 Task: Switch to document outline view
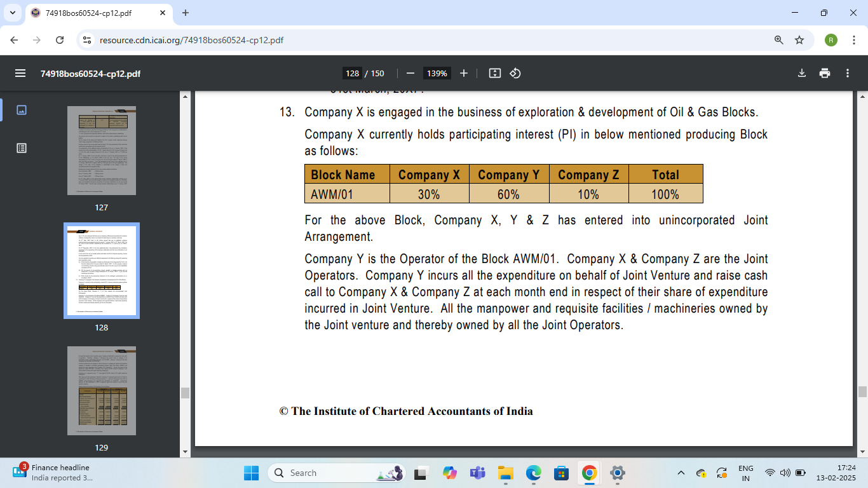(22, 148)
